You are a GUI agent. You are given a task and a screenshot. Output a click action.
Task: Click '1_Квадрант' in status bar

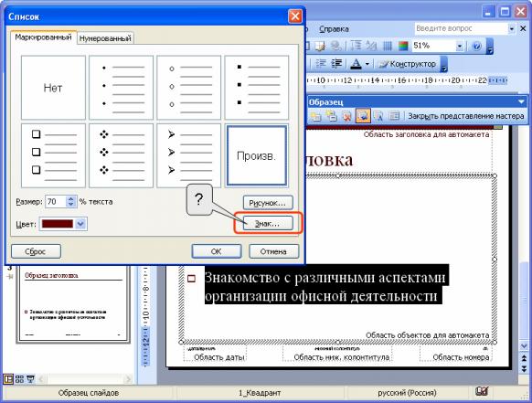(260, 393)
